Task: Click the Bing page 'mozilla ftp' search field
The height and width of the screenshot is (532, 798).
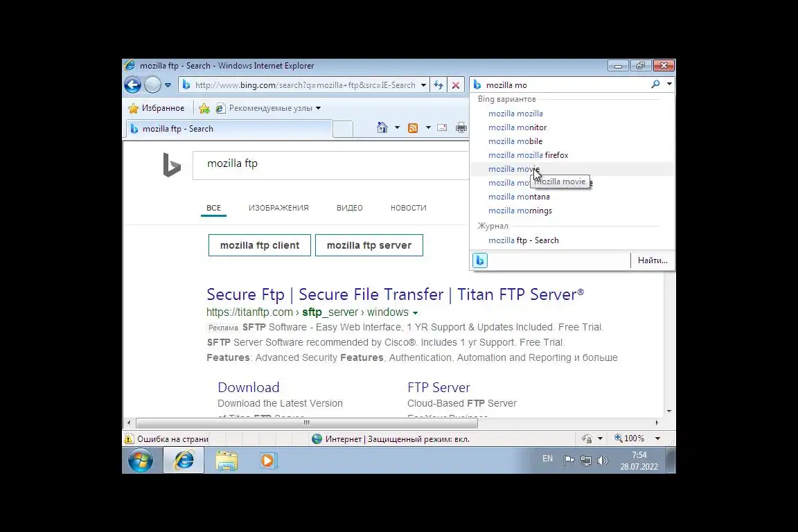Action: 330,164
